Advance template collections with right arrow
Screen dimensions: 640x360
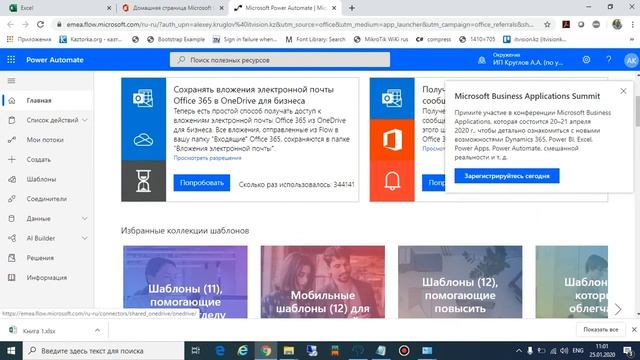click(618, 309)
